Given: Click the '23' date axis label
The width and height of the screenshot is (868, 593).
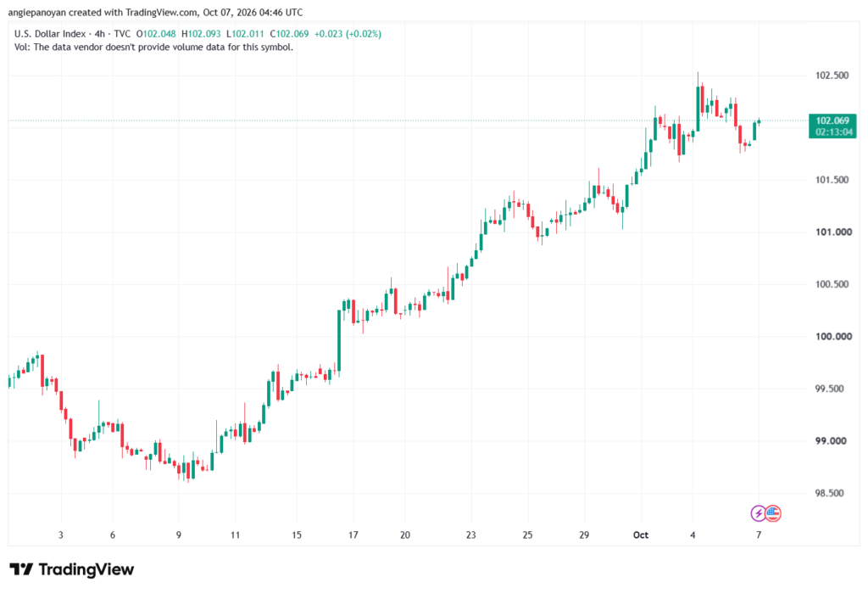Looking at the screenshot, I should 470,534.
